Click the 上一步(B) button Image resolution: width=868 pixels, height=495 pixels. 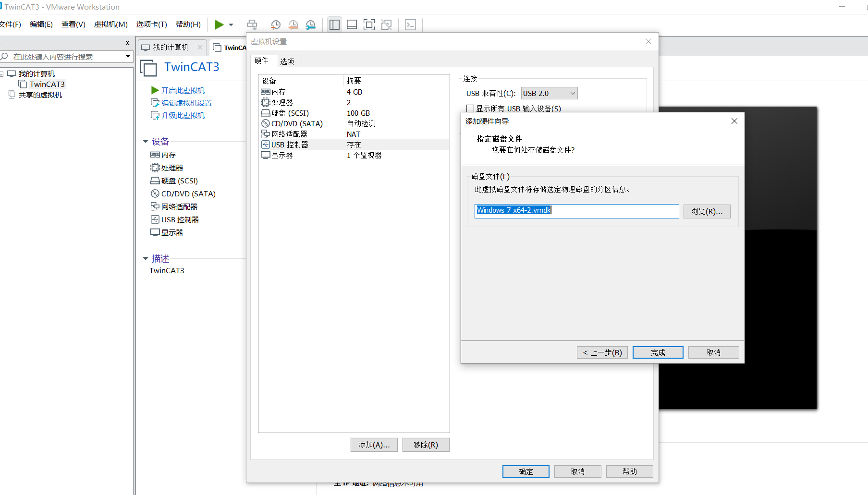coord(602,352)
